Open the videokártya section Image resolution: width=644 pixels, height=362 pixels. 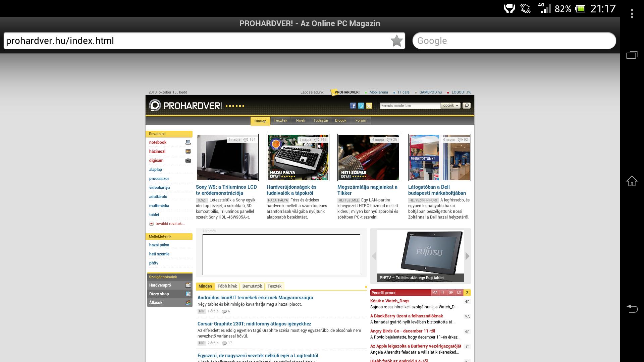[159, 188]
